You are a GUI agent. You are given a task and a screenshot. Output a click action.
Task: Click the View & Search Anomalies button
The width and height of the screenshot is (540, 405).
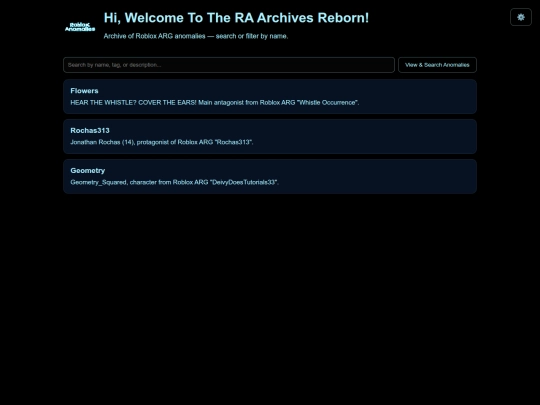point(437,65)
